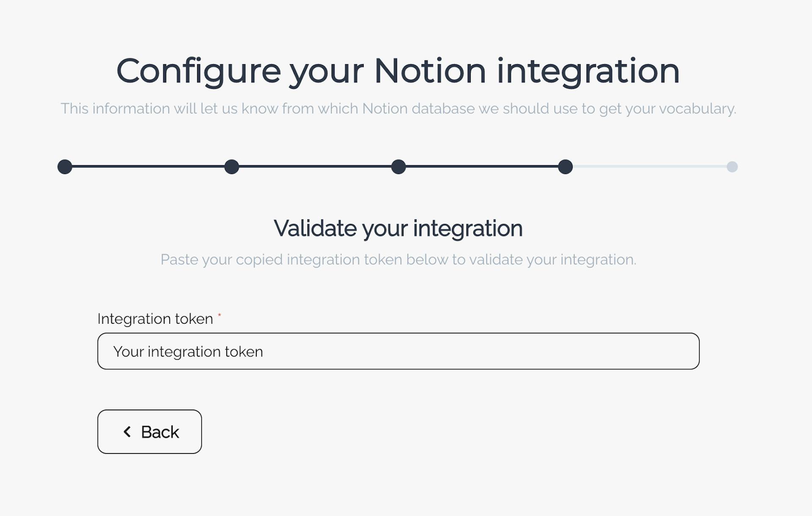Click the left chevron icon in Back button
The height and width of the screenshot is (516, 812).
click(127, 432)
